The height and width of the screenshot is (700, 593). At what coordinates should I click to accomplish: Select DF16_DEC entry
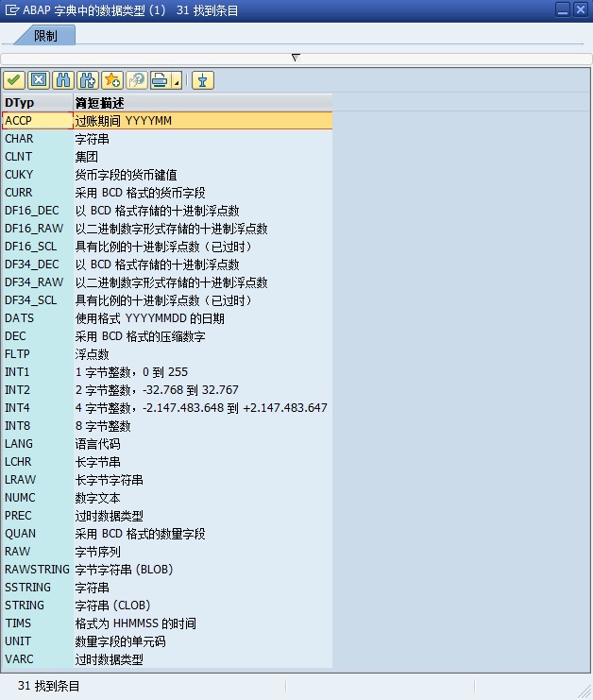click(167, 211)
